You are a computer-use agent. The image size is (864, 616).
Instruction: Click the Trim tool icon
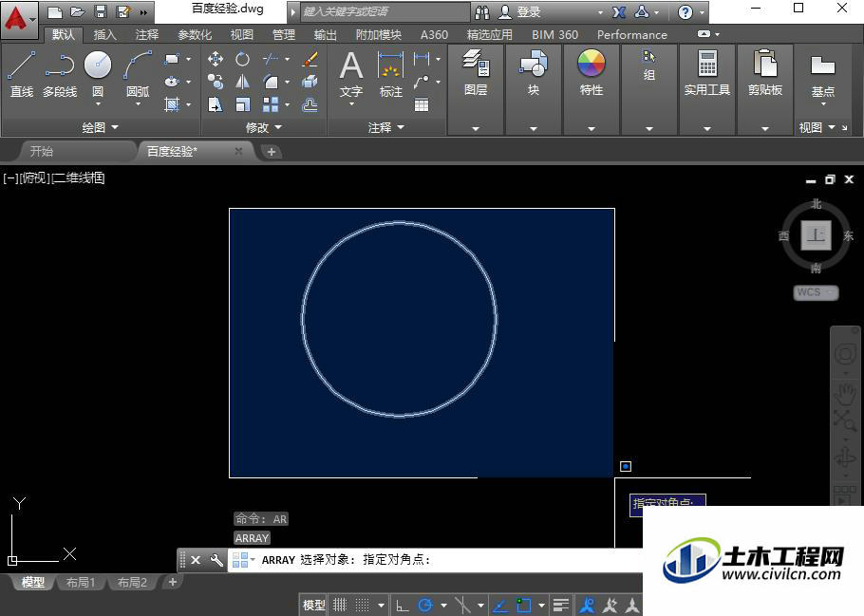click(271, 59)
